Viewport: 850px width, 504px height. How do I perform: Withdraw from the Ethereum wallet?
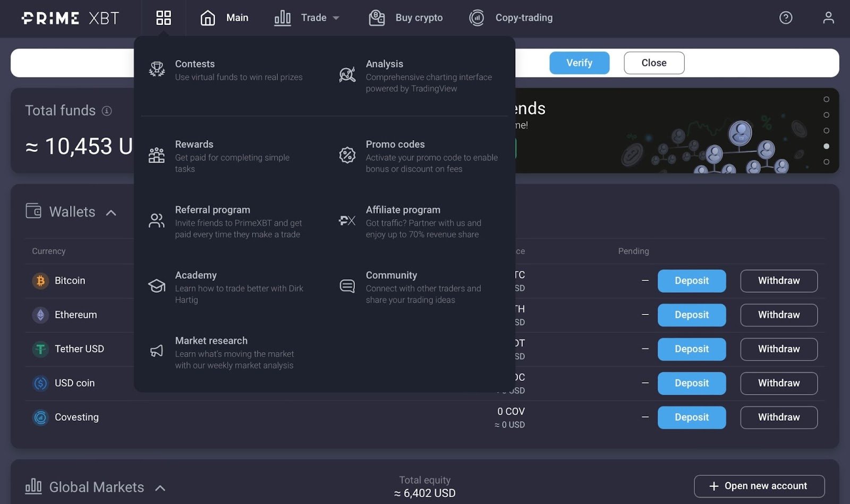click(779, 315)
